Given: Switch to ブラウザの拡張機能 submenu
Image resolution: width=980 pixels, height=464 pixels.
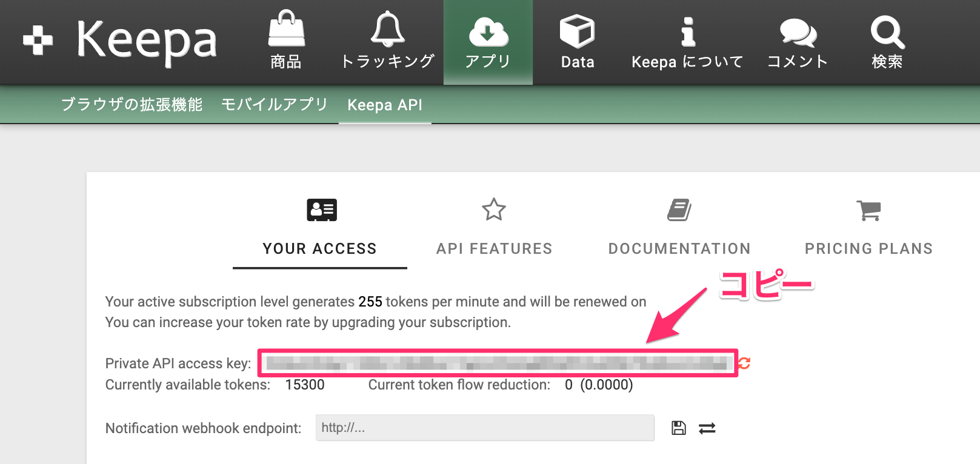Looking at the screenshot, I should (132, 105).
